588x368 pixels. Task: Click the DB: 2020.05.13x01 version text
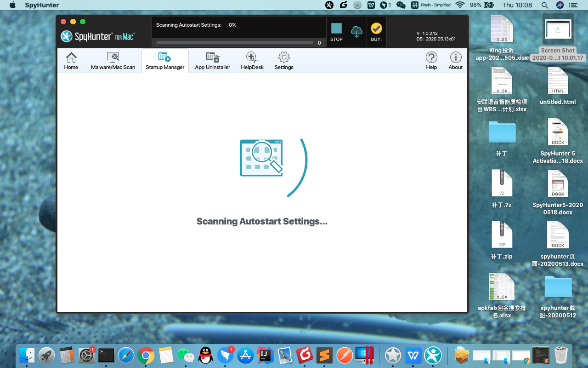436,39
